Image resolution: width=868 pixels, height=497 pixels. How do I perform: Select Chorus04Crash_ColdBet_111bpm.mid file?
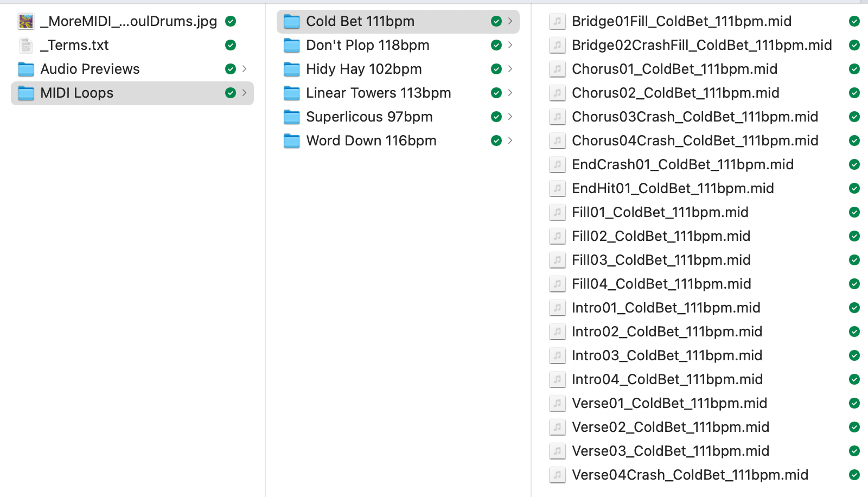[694, 141]
